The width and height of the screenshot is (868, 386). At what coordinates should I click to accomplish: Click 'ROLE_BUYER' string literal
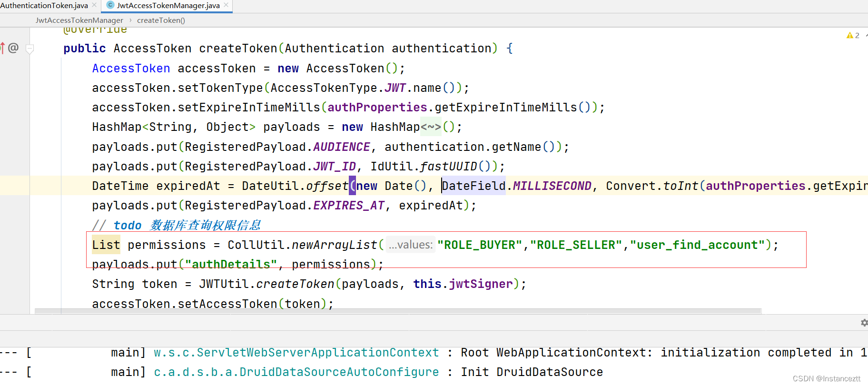(480, 245)
